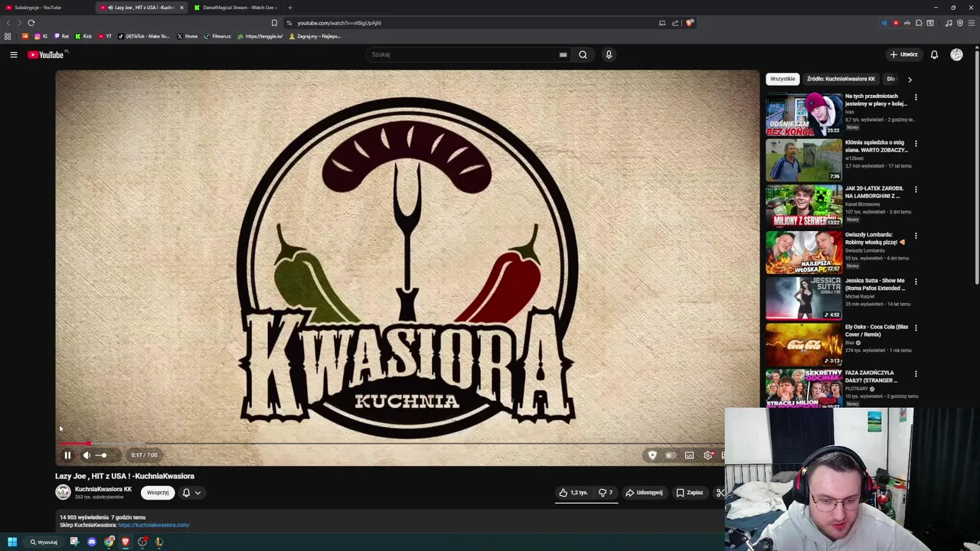Image resolution: width=980 pixels, height=551 pixels.
Task: Open the 'Na tych przedmiotach' video thumbnail
Action: coord(804,114)
